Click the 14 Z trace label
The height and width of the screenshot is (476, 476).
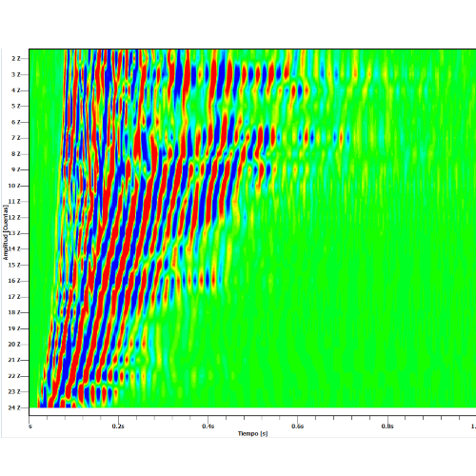coord(14,248)
